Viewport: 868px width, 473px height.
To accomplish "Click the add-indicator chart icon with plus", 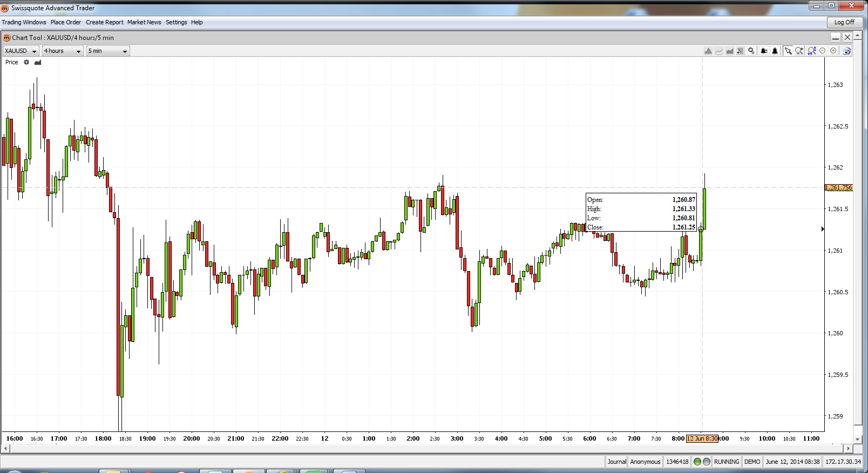I will pyautogui.click(x=740, y=51).
